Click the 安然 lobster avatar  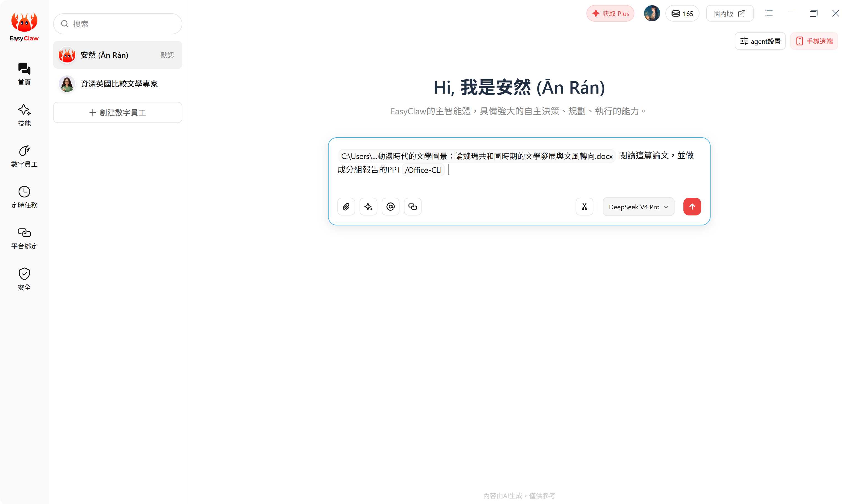tap(67, 55)
